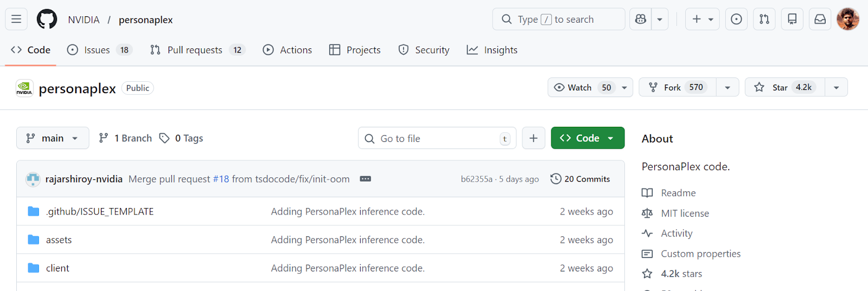Image resolution: width=868 pixels, height=291 pixels.
Task: Open the 4.2k stars link
Action: click(x=681, y=274)
